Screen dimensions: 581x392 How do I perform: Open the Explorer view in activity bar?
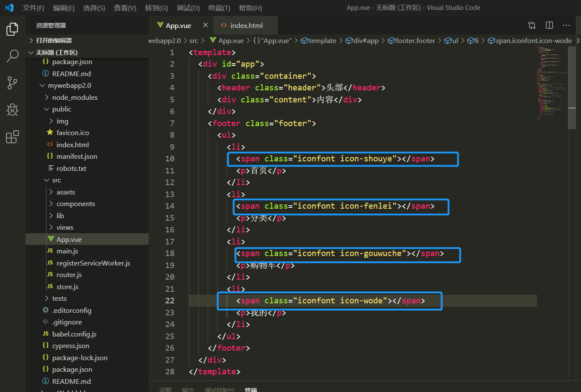coord(12,29)
